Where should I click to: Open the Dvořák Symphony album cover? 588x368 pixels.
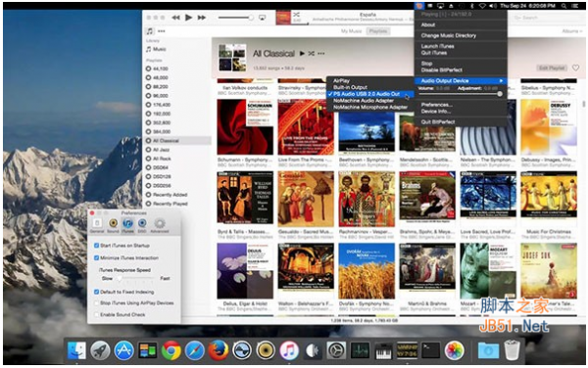click(367, 271)
